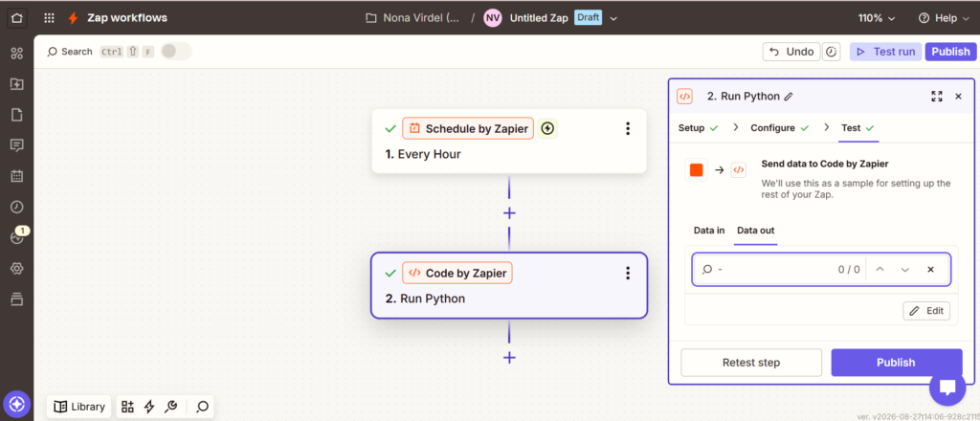Screen dimensions: 980x421
Task: Switch to the Setup tab
Action: click(698, 128)
